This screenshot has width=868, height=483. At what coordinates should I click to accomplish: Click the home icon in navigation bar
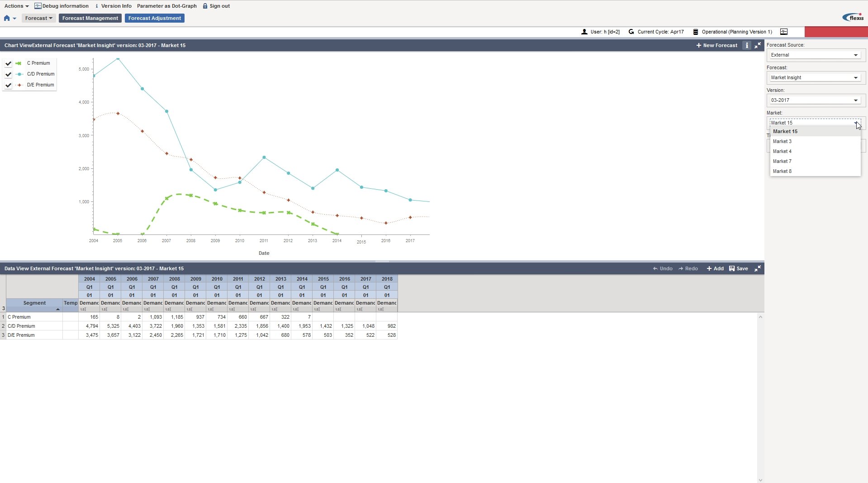tap(7, 18)
